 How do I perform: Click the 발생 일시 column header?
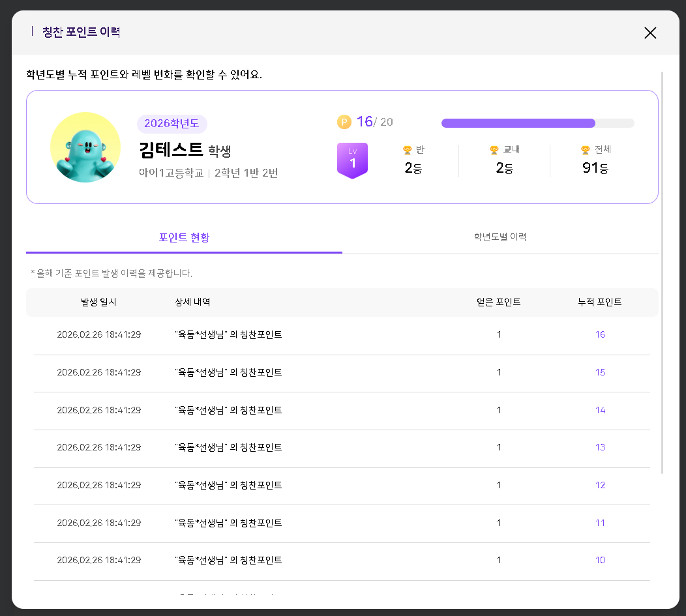[98, 302]
